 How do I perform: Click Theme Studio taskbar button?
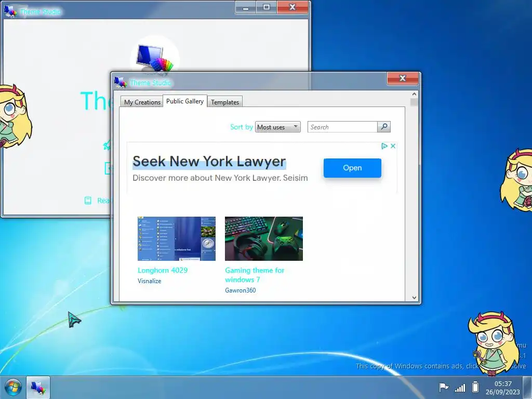[x=38, y=388]
